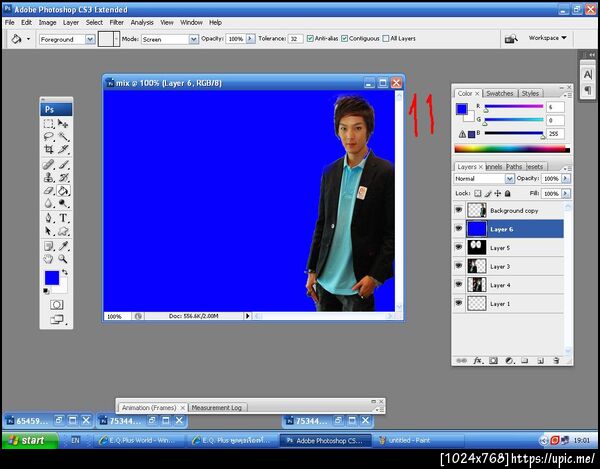Select the Magic Wand tool
Viewport: 600px width, 469px height.
(x=63, y=137)
